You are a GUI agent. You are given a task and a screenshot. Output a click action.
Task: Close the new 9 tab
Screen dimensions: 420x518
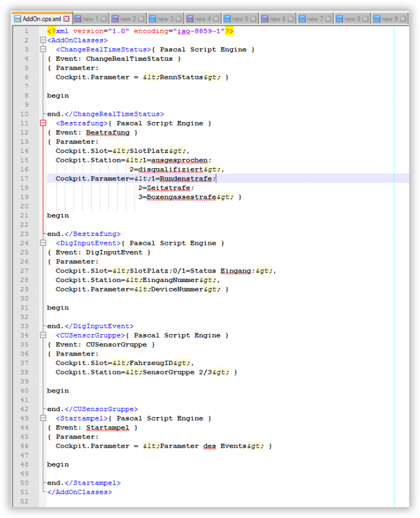[x=403, y=19]
